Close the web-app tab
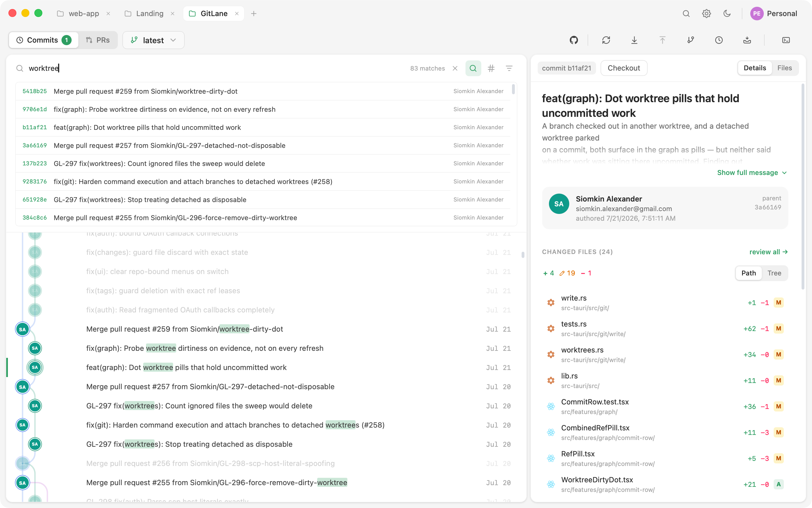 (108, 14)
